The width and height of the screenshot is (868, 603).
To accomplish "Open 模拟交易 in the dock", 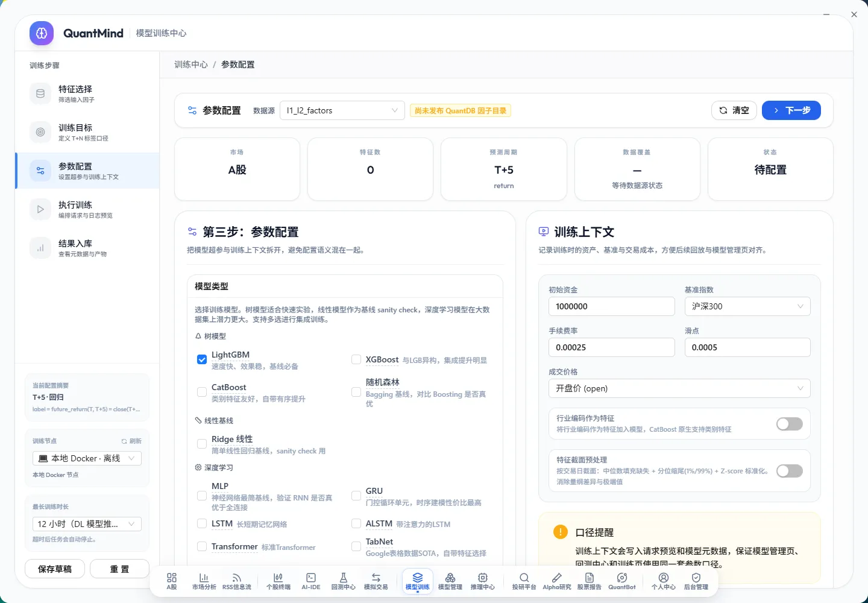I will coord(376,581).
